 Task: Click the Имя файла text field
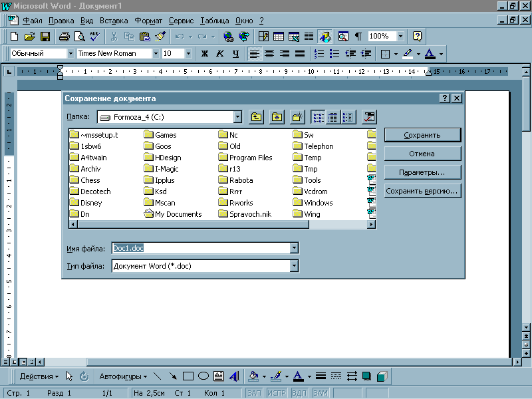click(199, 248)
